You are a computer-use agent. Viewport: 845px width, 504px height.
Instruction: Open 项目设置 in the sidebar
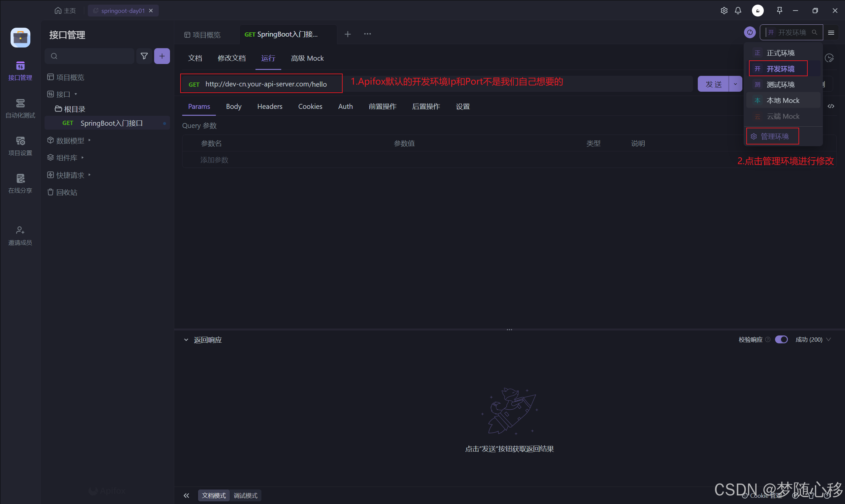point(20,146)
